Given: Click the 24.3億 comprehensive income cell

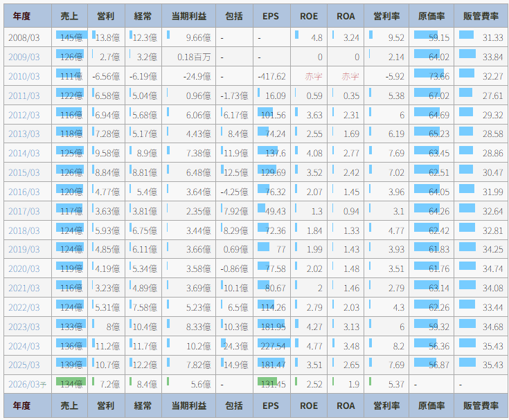Looking at the screenshot, I should point(234,345).
